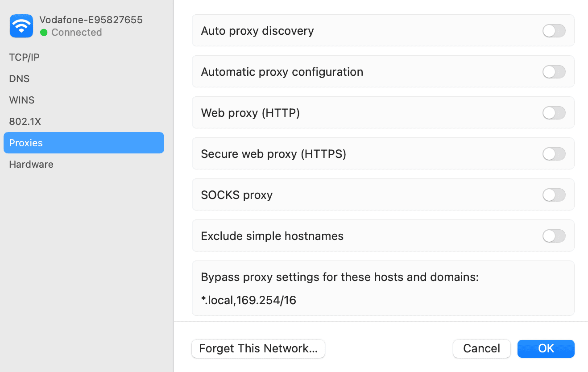Screen dimensions: 588x372
Task: Click the Wi-Fi network icon
Action: point(21,26)
